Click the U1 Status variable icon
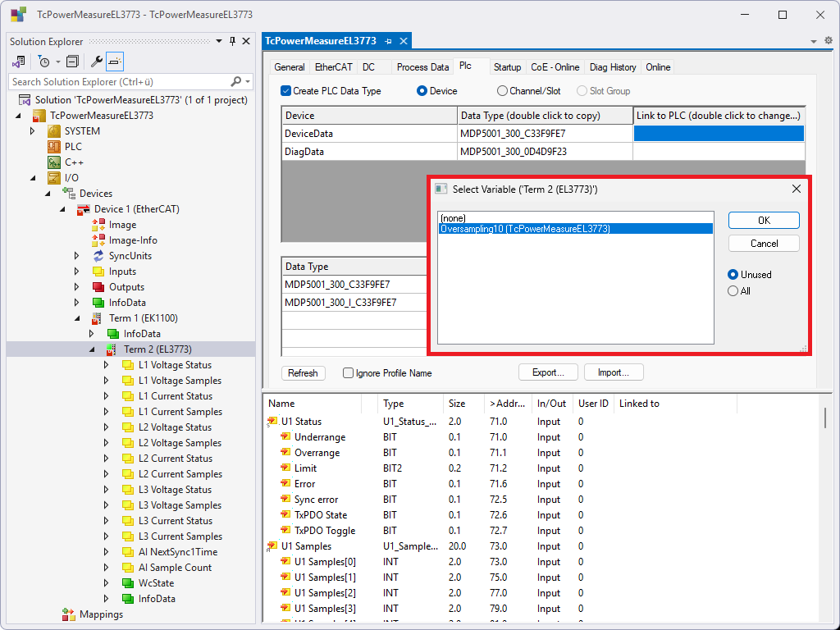Screen dimensions: 840x630 272,422
